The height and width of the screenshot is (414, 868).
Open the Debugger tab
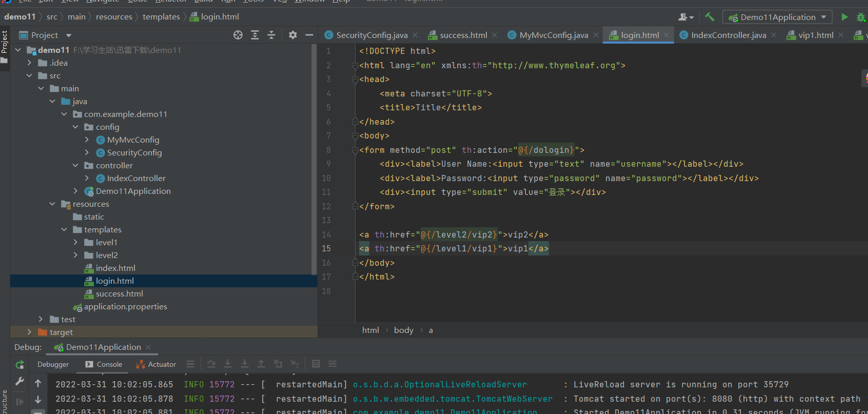53,365
